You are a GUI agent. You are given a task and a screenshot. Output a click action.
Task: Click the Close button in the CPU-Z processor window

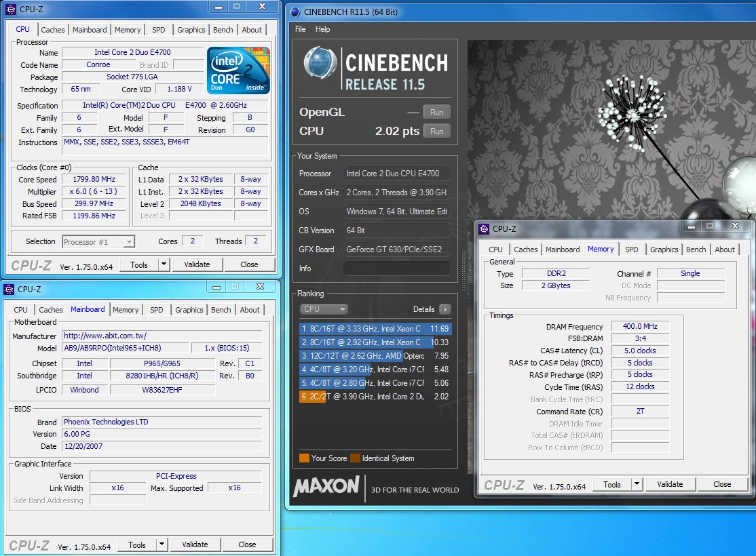[x=249, y=264]
